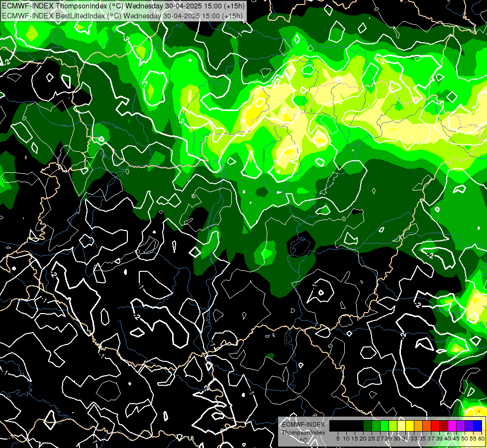This screenshot has width=487, height=448.
Task: Click the ThompsonIndex label in the legend
Action: [x=303, y=433]
